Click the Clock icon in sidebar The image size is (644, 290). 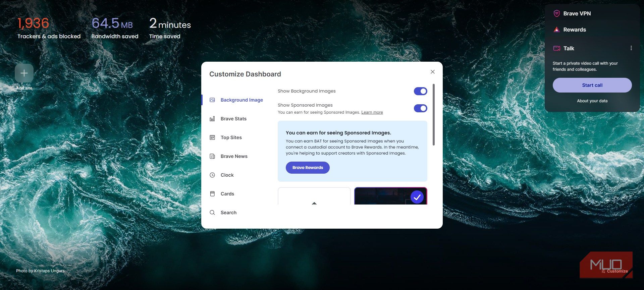[x=212, y=175]
